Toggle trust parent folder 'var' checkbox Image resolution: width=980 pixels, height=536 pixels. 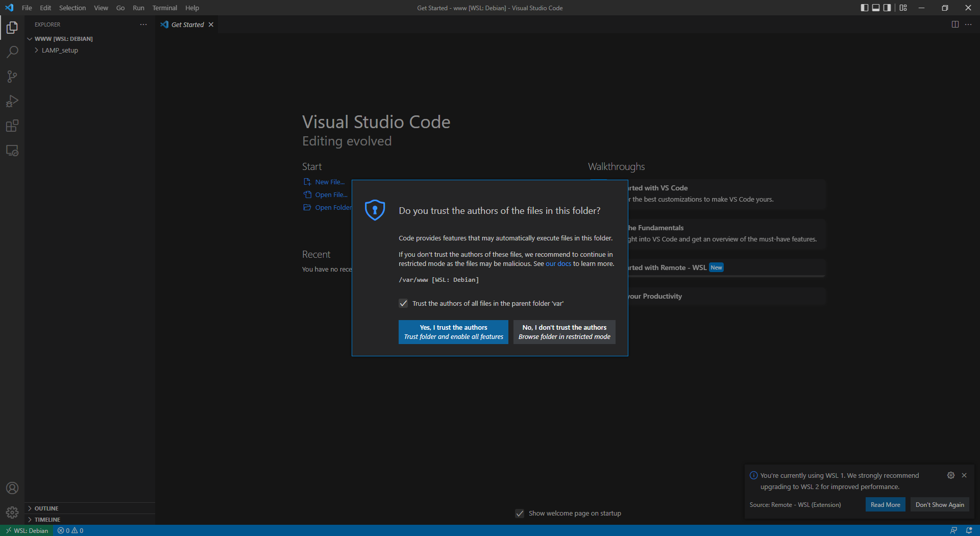tap(403, 303)
